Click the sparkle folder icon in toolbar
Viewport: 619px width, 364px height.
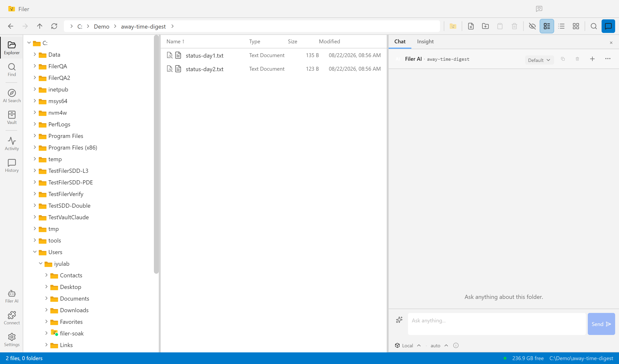click(x=453, y=26)
